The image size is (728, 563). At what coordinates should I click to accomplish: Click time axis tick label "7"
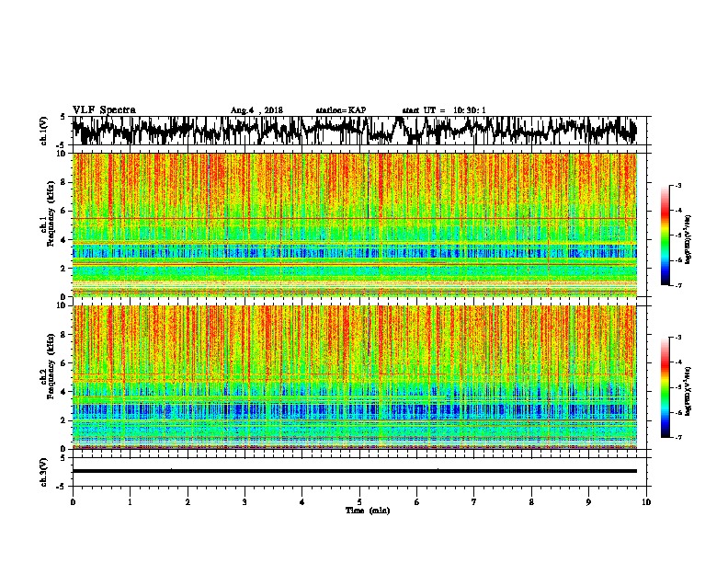tap(474, 502)
